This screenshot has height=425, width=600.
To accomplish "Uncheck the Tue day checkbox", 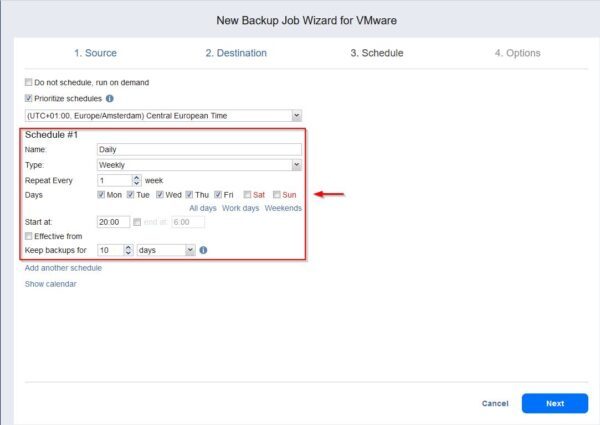I will [130, 195].
